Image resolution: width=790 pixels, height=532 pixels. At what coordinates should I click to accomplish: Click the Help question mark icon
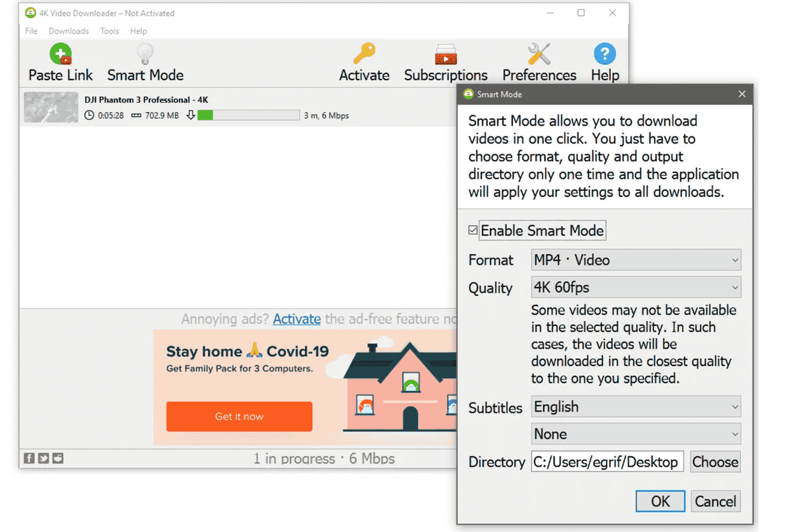click(x=604, y=53)
